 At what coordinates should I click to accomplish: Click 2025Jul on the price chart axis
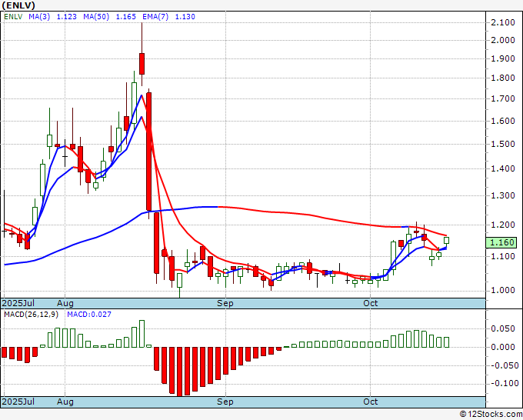pos(18,303)
